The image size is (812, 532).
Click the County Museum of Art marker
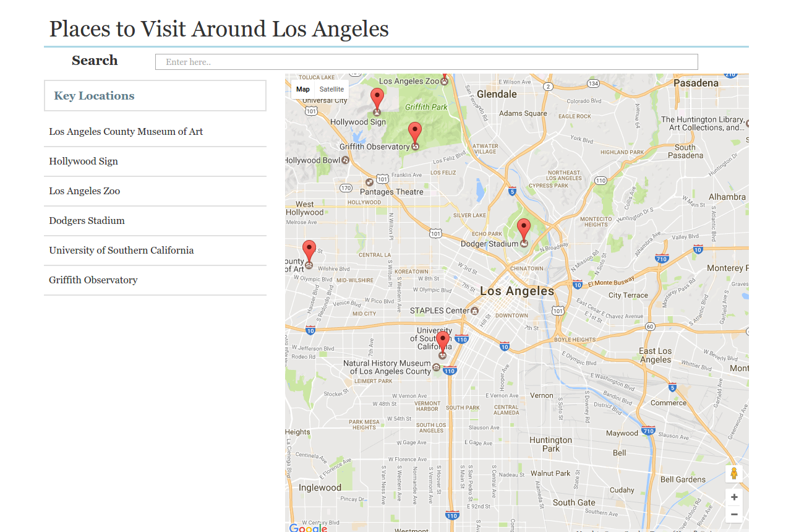[309, 251]
